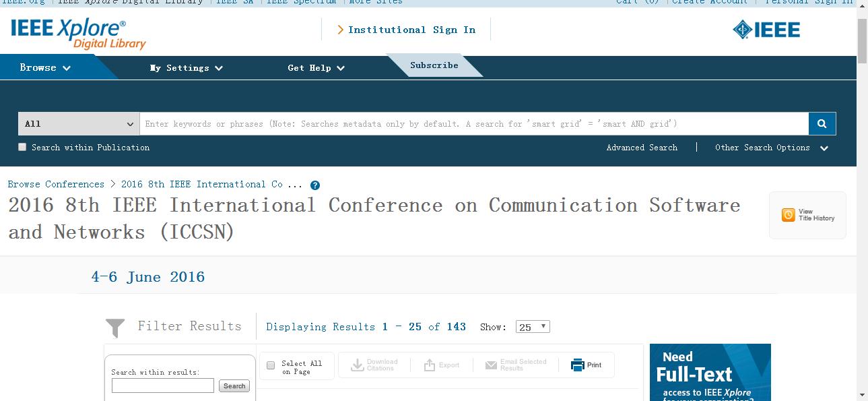This screenshot has width=868, height=401.
Task: Click the Displaying Results 1 - 25 of 143 text
Action: tap(366, 327)
